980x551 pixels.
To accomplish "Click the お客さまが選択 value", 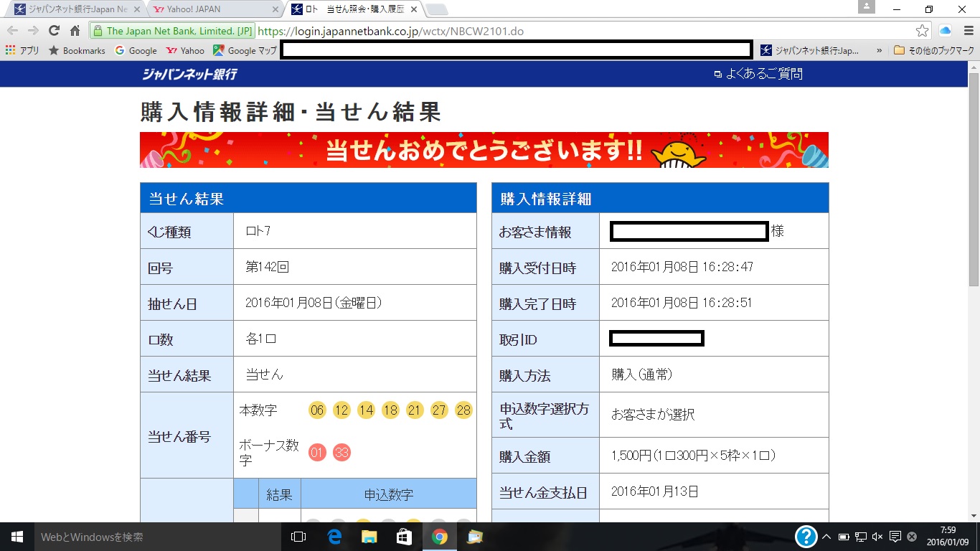I will coord(653,415).
